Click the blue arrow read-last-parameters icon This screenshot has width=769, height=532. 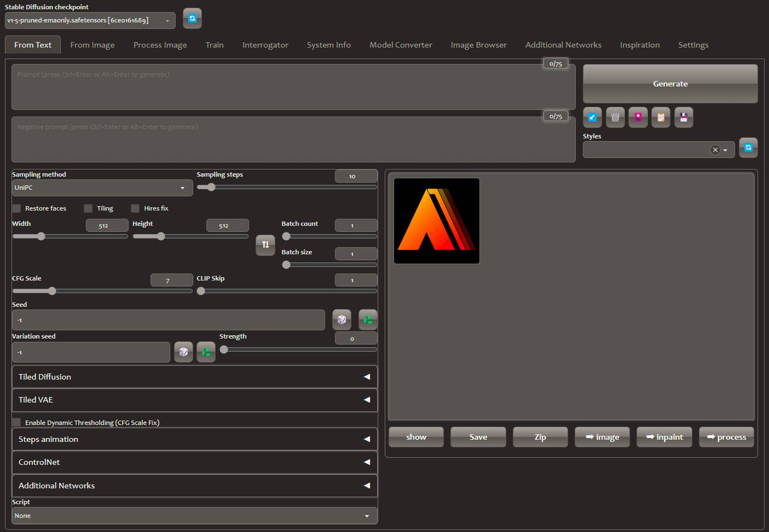pyautogui.click(x=592, y=117)
